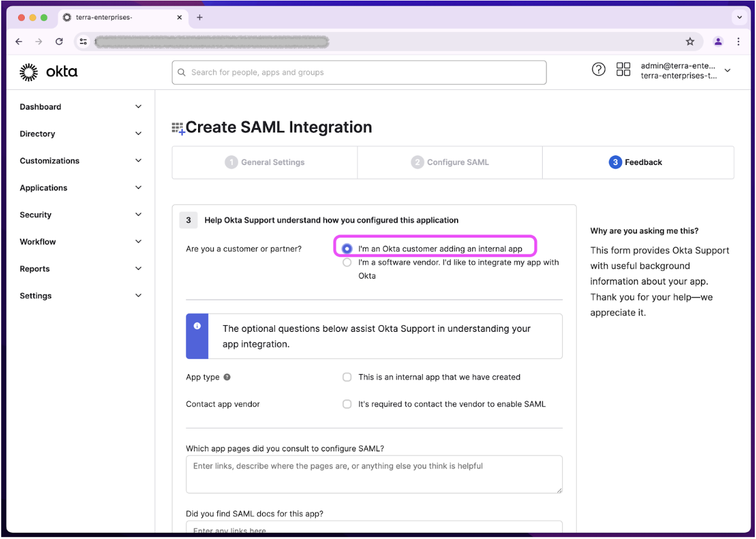Click the browser back arrow

(19, 42)
